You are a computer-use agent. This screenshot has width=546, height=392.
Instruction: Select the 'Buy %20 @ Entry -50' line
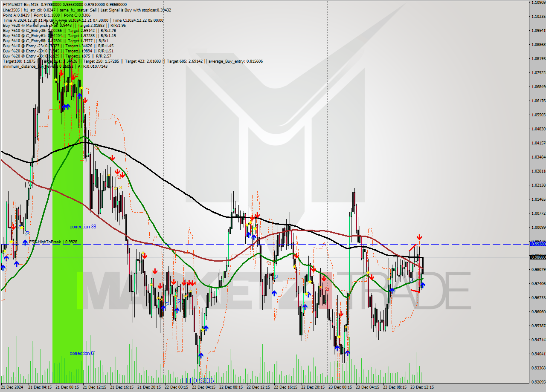point(58,51)
